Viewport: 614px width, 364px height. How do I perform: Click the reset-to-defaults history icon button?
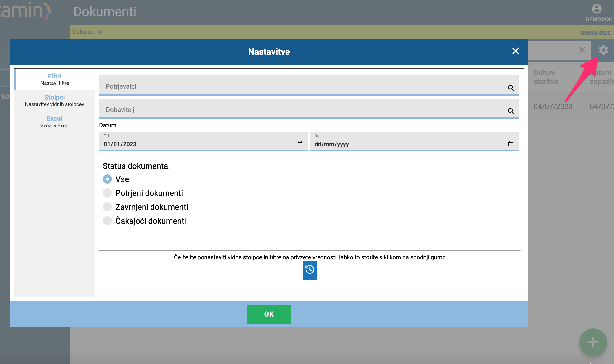(x=310, y=270)
